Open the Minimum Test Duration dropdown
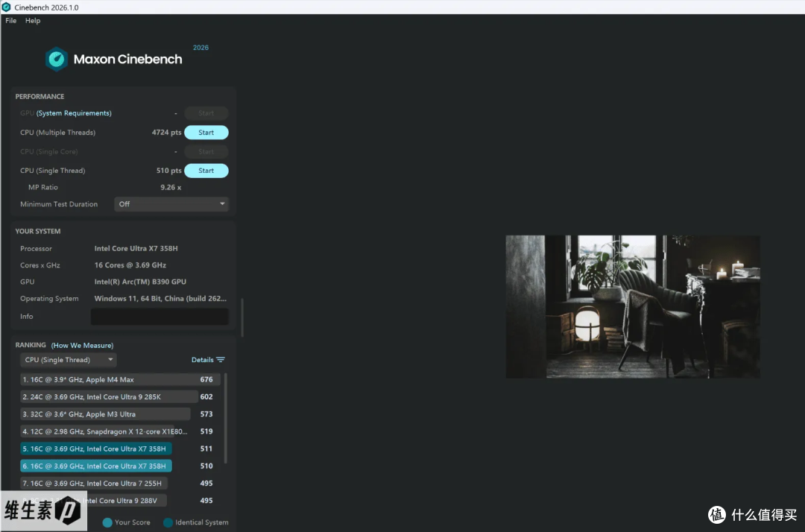805x532 pixels. (171, 203)
